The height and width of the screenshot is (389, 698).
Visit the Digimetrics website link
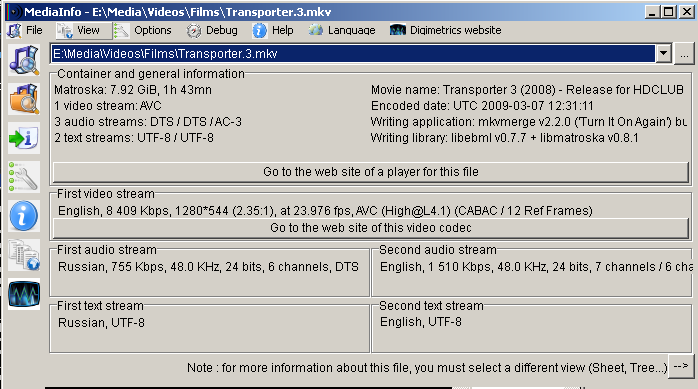[x=446, y=30]
